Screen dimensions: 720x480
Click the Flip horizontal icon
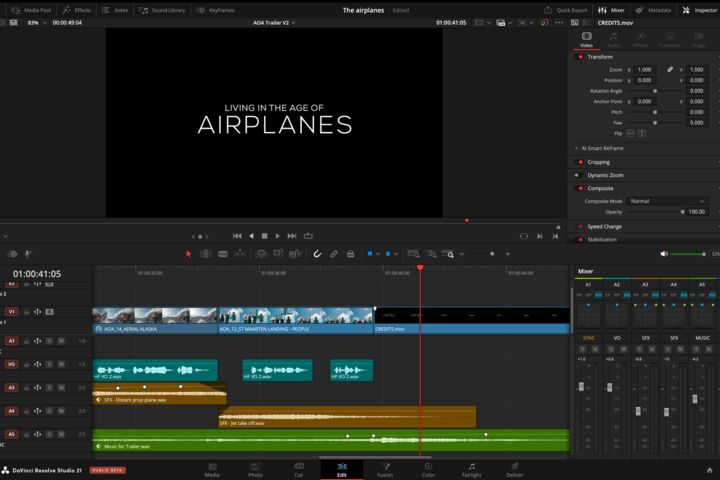(x=630, y=133)
